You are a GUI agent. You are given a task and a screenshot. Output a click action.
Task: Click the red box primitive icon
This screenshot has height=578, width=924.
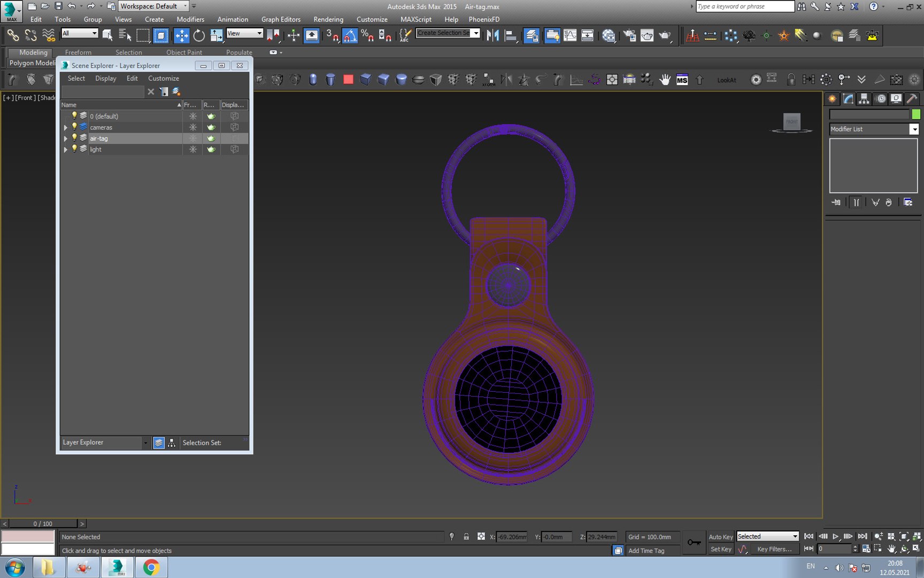coord(348,80)
